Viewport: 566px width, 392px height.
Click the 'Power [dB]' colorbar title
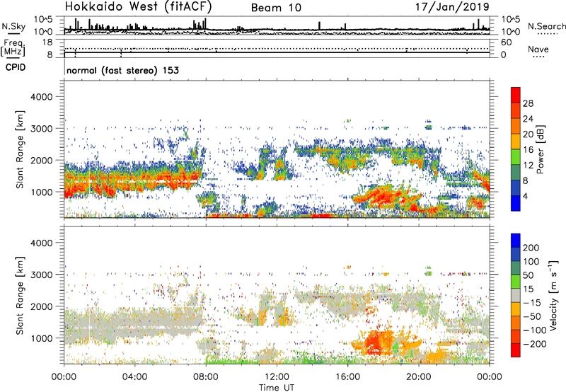click(541, 149)
